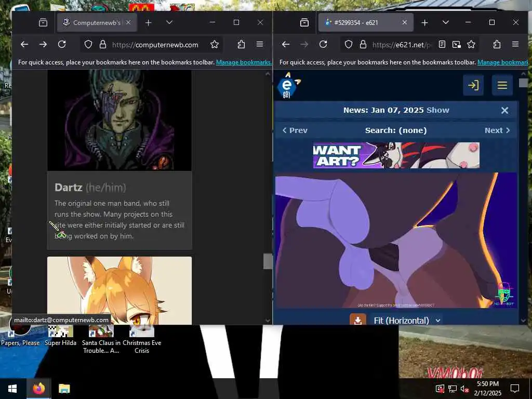The image size is (532, 399).
Task: Click the e621 site logo
Action: click(288, 86)
